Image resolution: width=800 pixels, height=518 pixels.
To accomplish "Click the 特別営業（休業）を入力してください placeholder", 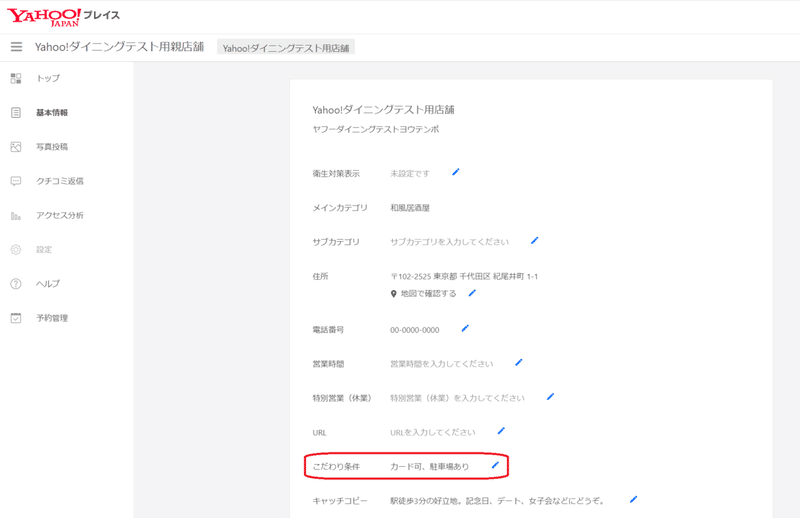I will tap(457, 398).
